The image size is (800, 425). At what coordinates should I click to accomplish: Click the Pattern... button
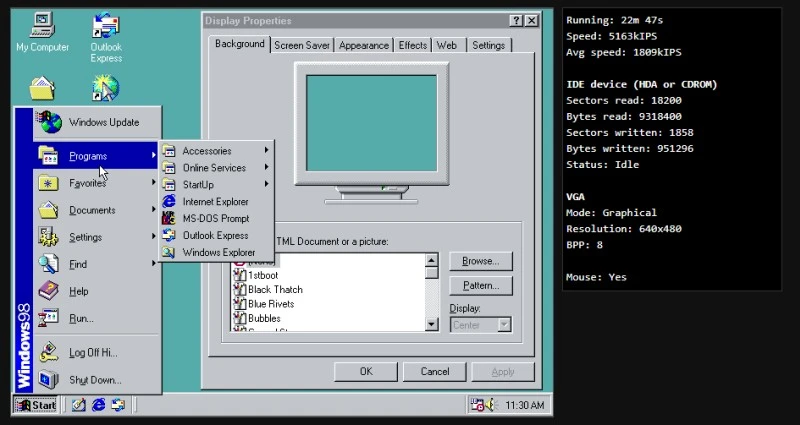[x=481, y=286]
